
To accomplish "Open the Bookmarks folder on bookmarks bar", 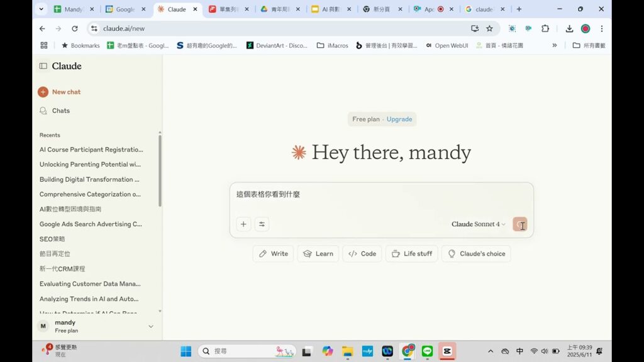I will 80,45.
